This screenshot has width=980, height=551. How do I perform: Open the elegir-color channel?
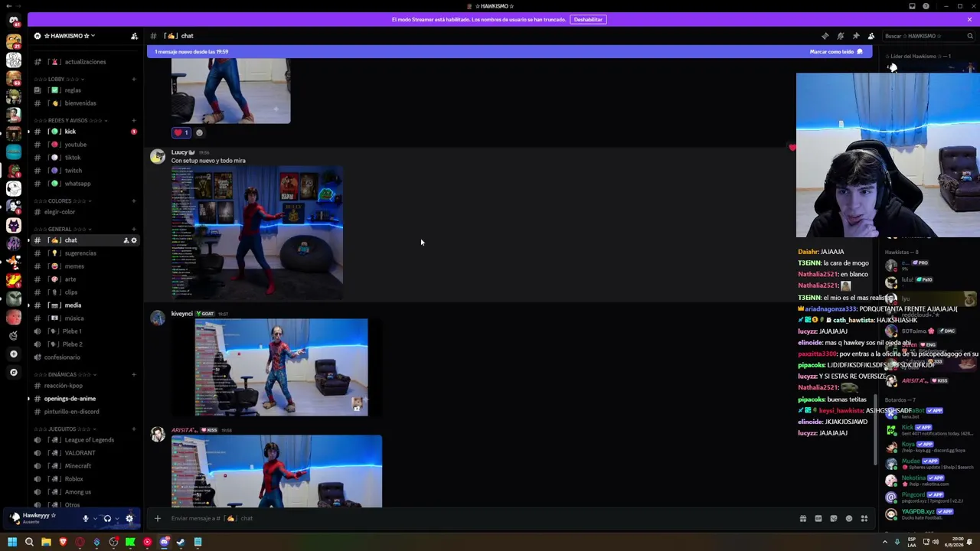pyautogui.click(x=85, y=212)
